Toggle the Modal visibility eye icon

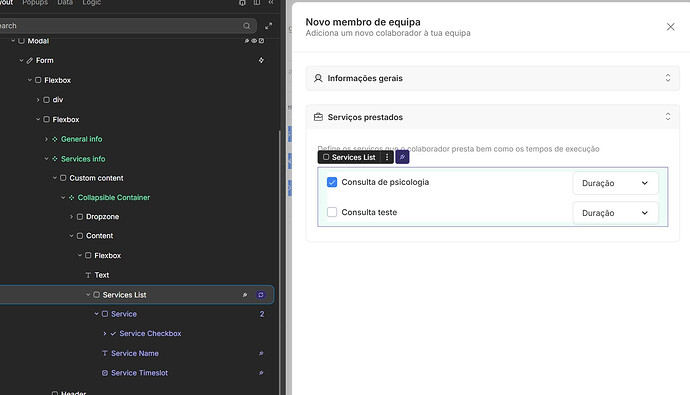click(254, 41)
